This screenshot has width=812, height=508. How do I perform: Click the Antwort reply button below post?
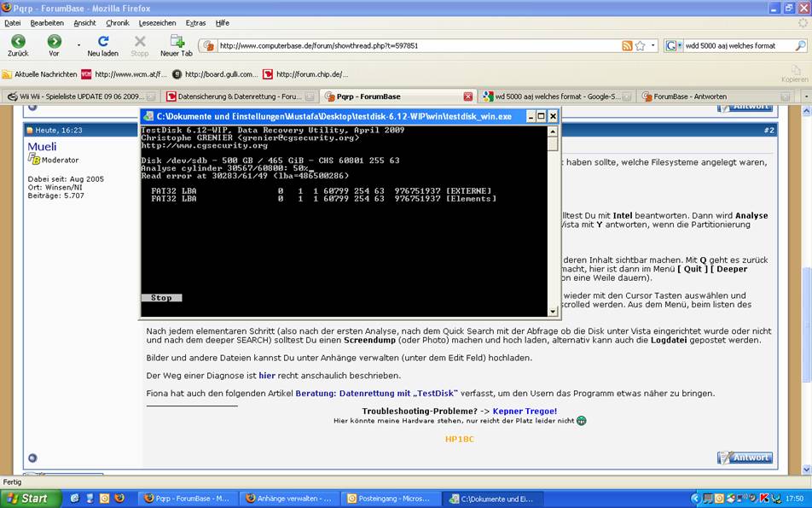(745, 458)
